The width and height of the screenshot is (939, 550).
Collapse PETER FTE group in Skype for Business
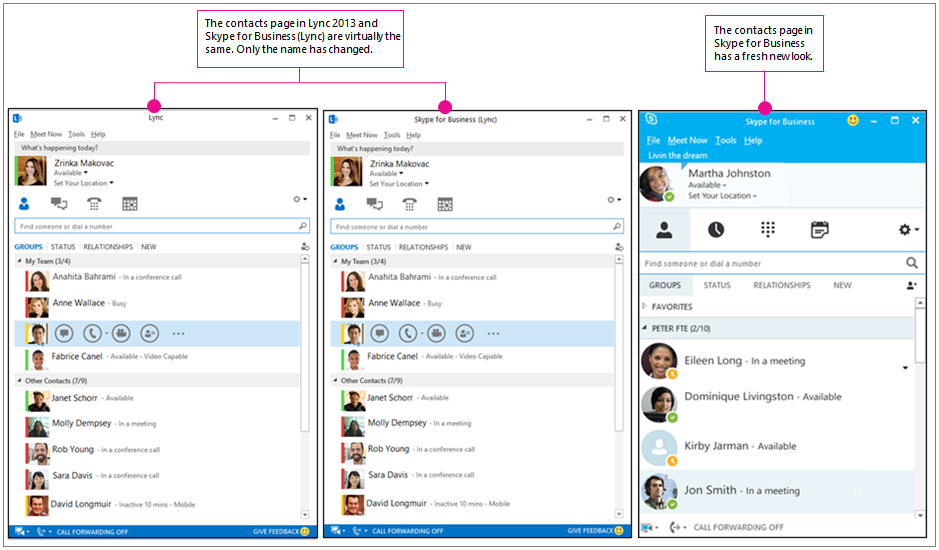645,328
